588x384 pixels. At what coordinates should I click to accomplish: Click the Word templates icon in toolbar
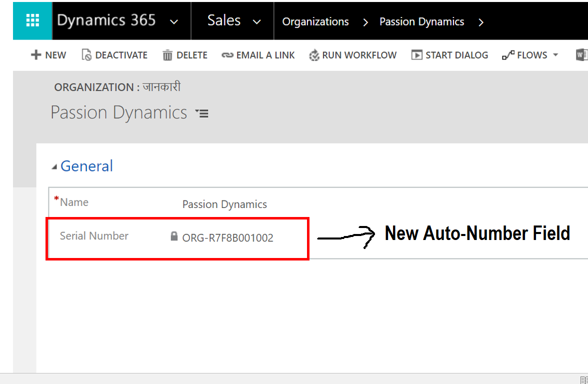[x=581, y=55]
